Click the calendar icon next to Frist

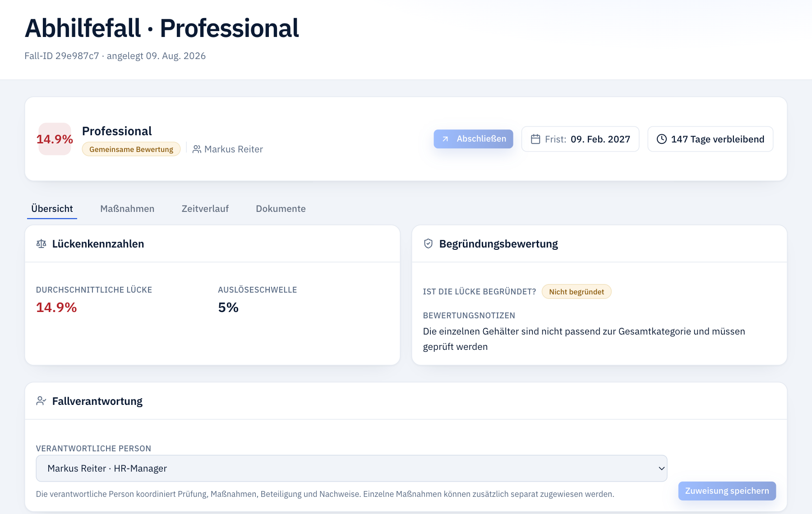coord(535,139)
